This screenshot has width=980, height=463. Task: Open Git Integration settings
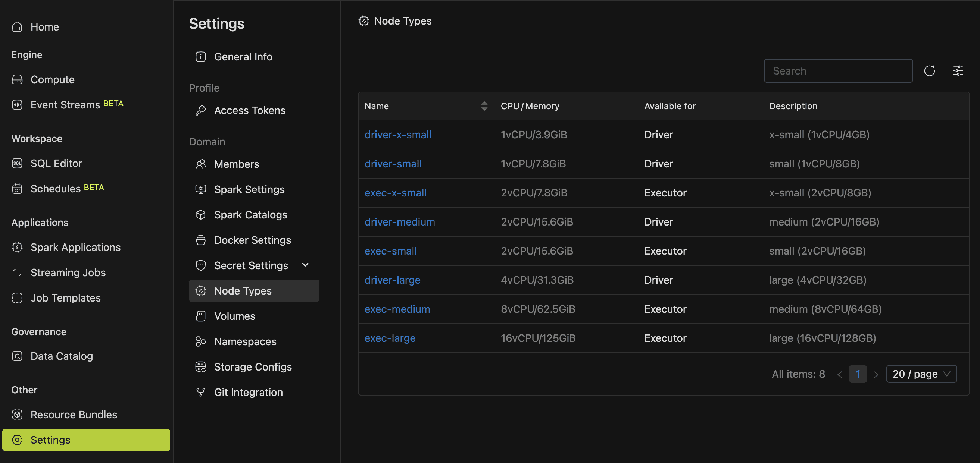(248, 392)
